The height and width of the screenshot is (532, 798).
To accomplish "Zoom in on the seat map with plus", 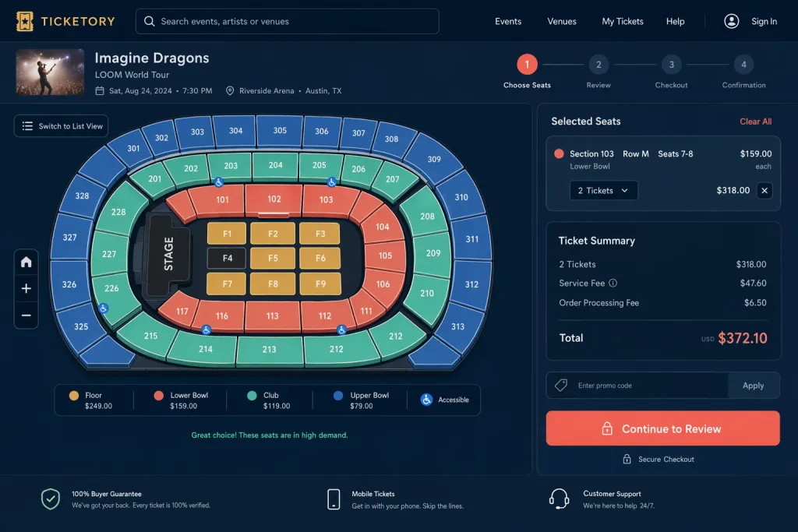I will [x=26, y=288].
